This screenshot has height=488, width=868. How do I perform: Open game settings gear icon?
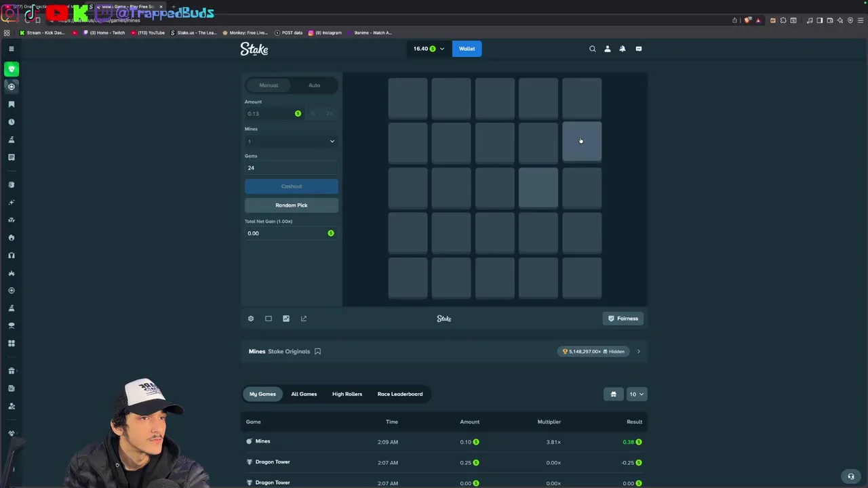[x=251, y=319]
